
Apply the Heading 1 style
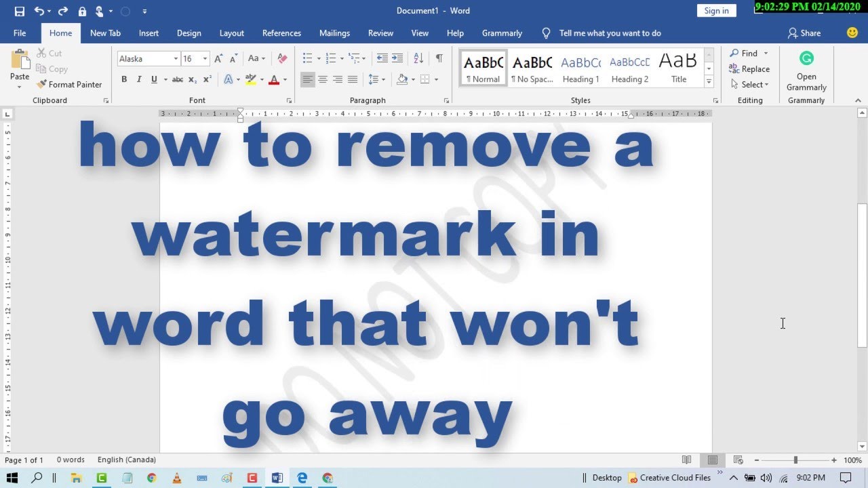580,68
